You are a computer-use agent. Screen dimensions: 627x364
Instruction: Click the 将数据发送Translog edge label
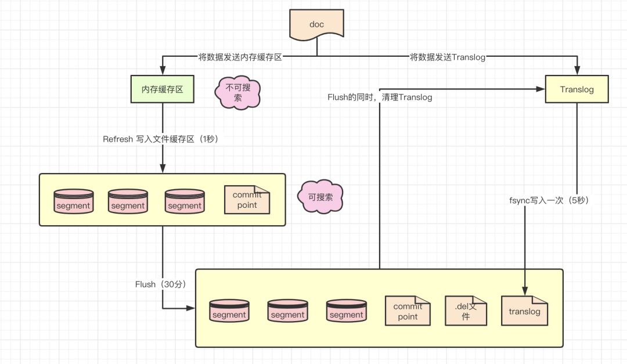tap(448, 57)
